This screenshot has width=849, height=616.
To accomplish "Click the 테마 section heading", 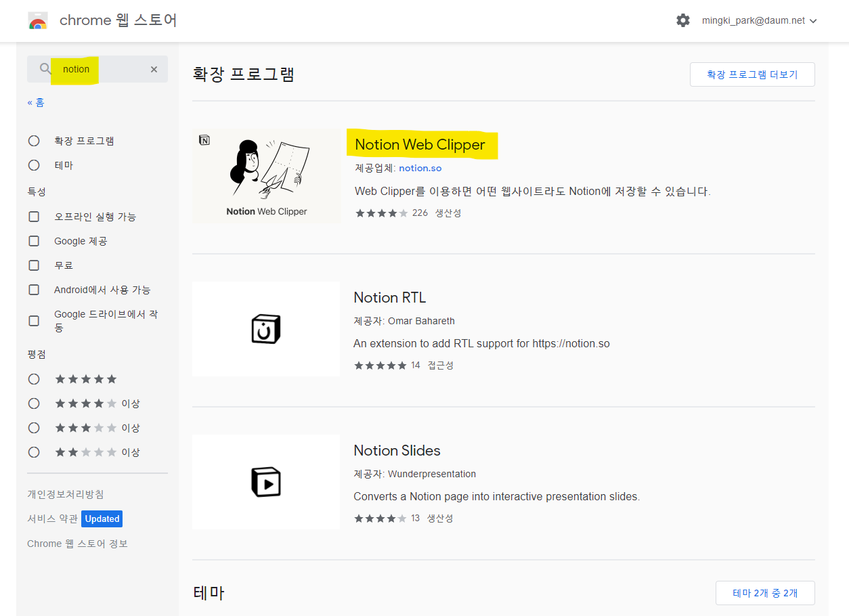I will coord(209,593).
